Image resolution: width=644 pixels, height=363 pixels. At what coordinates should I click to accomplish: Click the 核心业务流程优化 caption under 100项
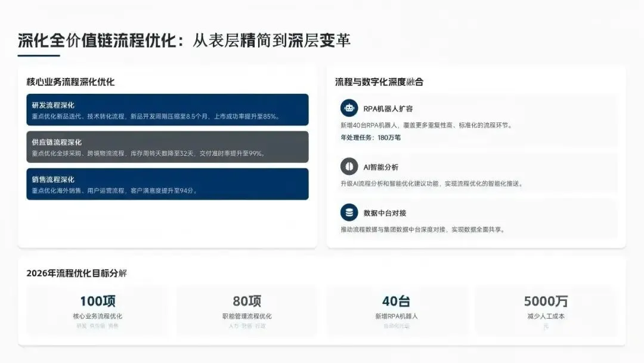tap(97, 316)
